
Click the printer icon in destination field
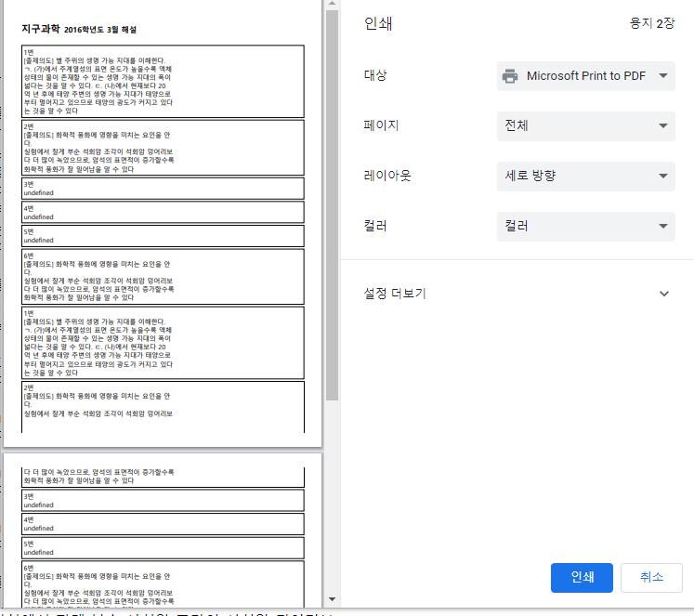tap(510, 76)
